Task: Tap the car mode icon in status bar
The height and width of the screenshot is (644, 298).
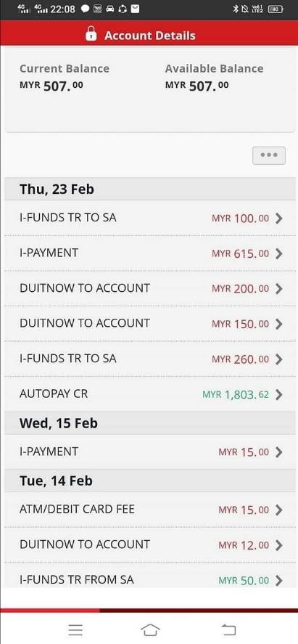Action: pos(110,9)
